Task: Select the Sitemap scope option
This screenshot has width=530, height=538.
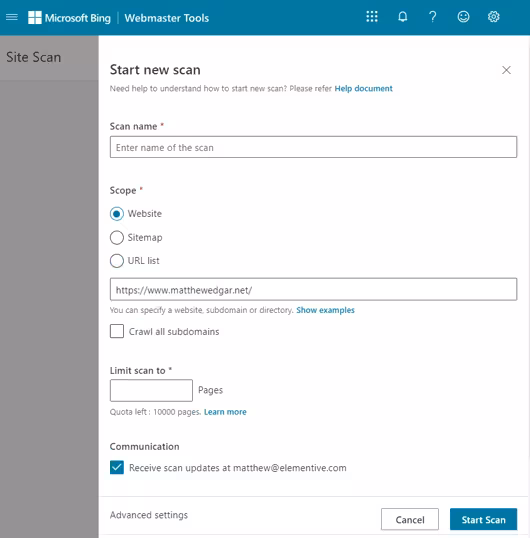Action: (x=117, y=237)
